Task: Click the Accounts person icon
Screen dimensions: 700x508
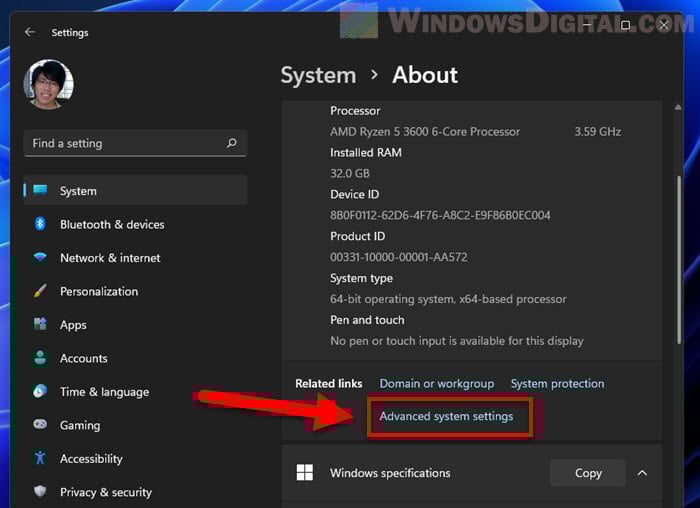Action: (x=40, y=358)
